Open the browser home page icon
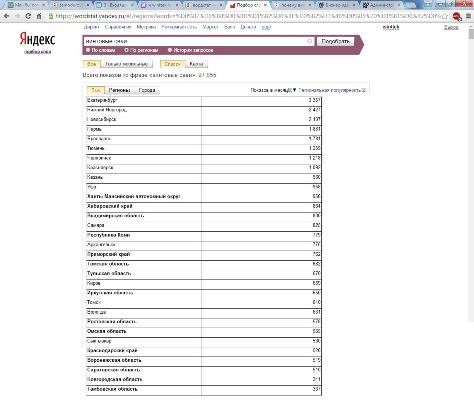Screen dimensions: 474x400 coord(39,16)
